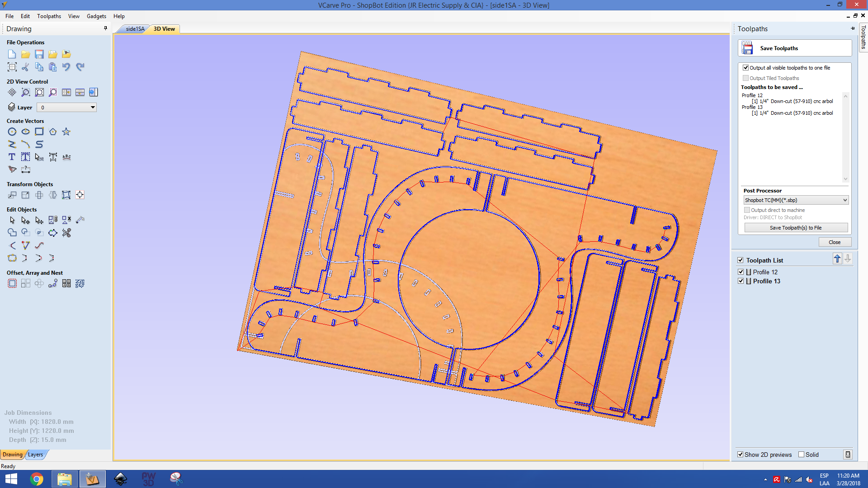Click the Save Toolpaths disk icon

(x=747, y=48)
